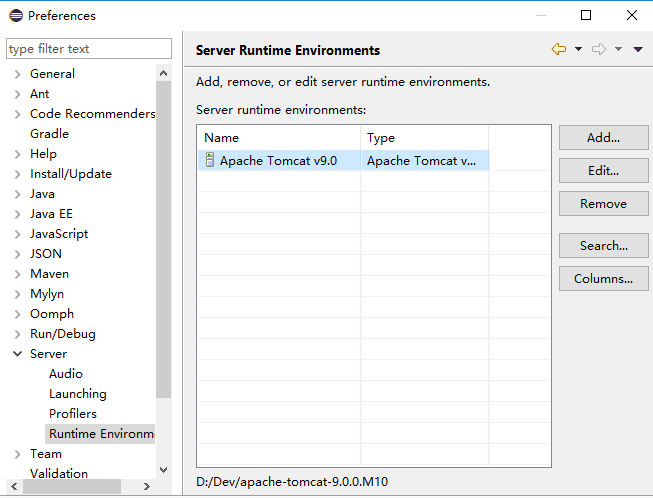Select Launching under Server
The image size is (653, 498).
(x=78, y=393)
